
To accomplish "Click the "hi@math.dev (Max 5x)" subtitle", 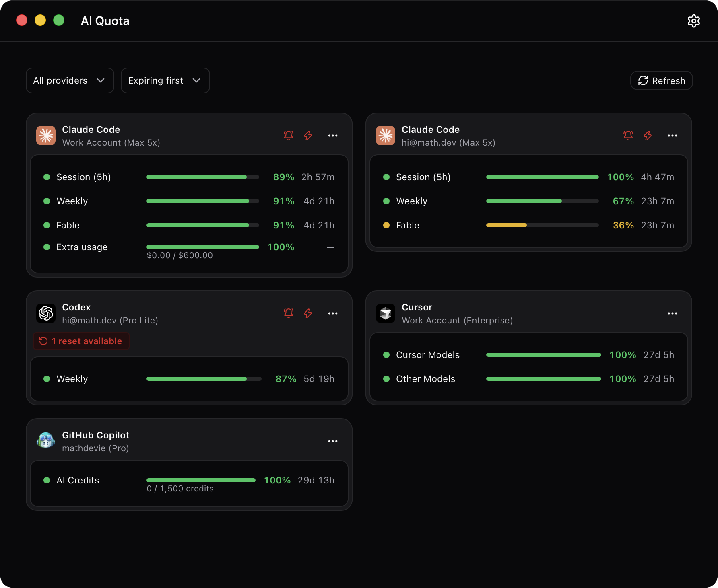I will [x=448, y=143].
